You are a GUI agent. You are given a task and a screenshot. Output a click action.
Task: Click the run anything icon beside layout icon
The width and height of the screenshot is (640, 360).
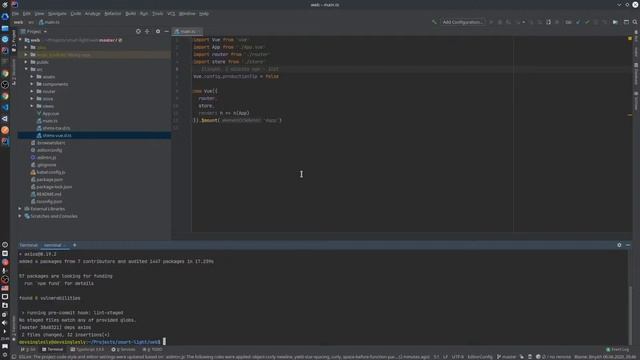tap(615, 22)
